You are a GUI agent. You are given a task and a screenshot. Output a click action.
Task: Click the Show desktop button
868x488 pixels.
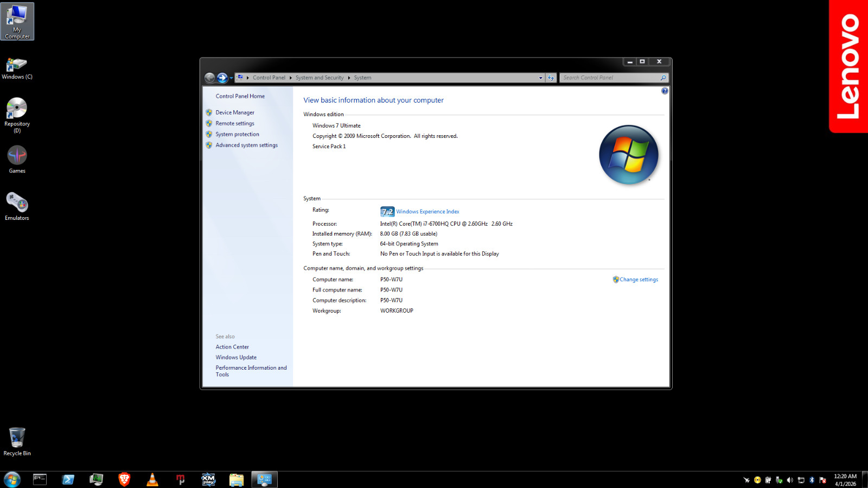pyautogui.click(x=865, y=480)
